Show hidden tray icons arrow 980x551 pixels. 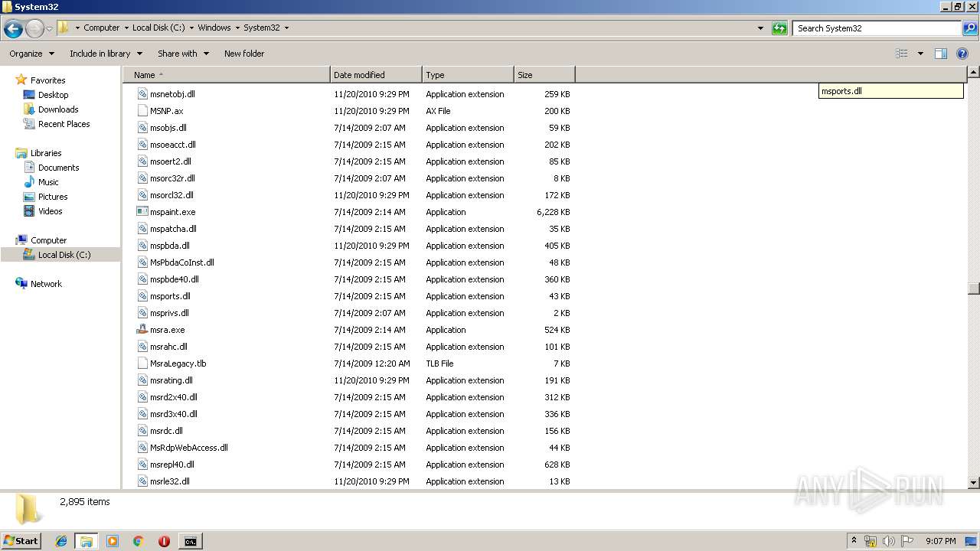[854, 541]
